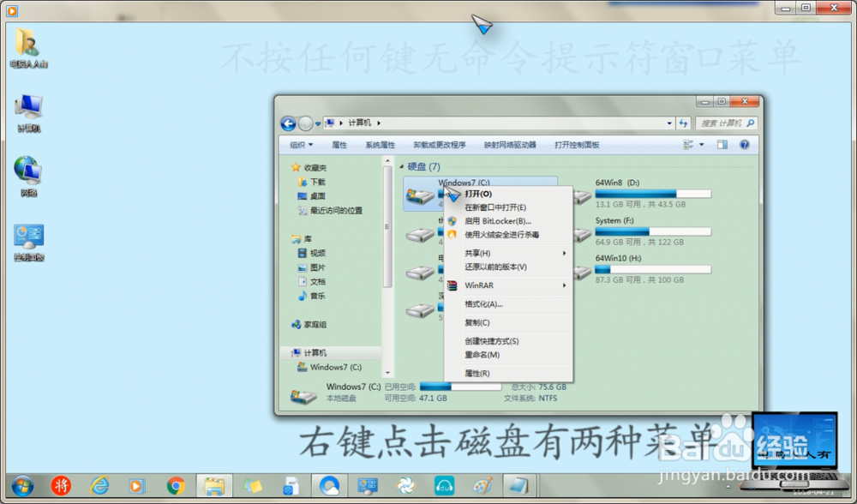Click the Explorer help question mark icon
The width and height of the screenshot is (857, 504).
pyautogui.click(x=745, y=145)
